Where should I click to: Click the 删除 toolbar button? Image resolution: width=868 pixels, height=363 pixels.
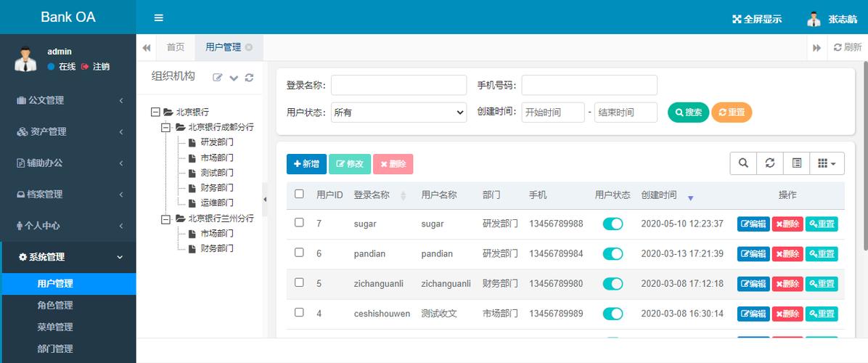point(393,164)
